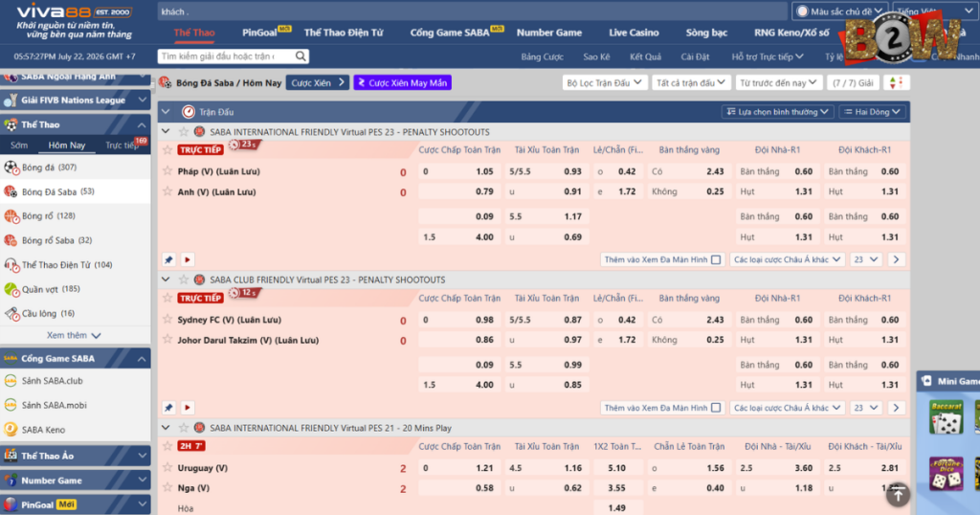Play live stream for Sydney FC match

[x=188, y=408]
